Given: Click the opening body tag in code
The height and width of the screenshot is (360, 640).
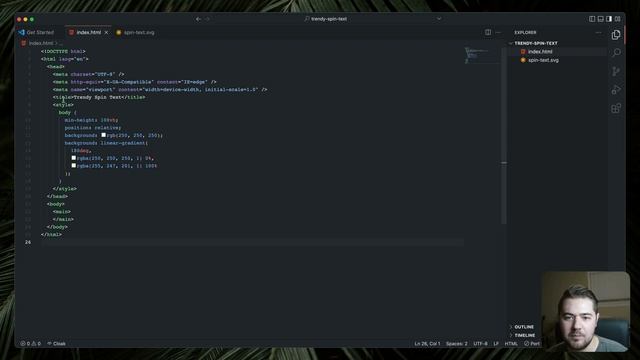Looking at the screenshot, I should coord(56,204).
